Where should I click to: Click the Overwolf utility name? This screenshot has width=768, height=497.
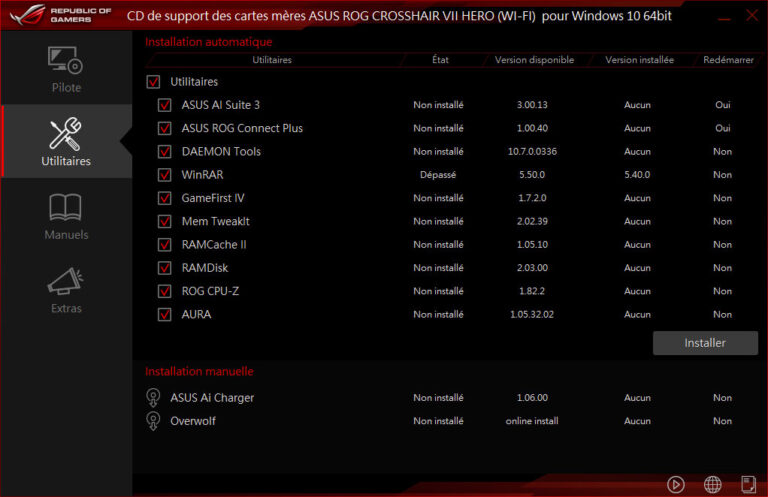(x=192, y=421)
